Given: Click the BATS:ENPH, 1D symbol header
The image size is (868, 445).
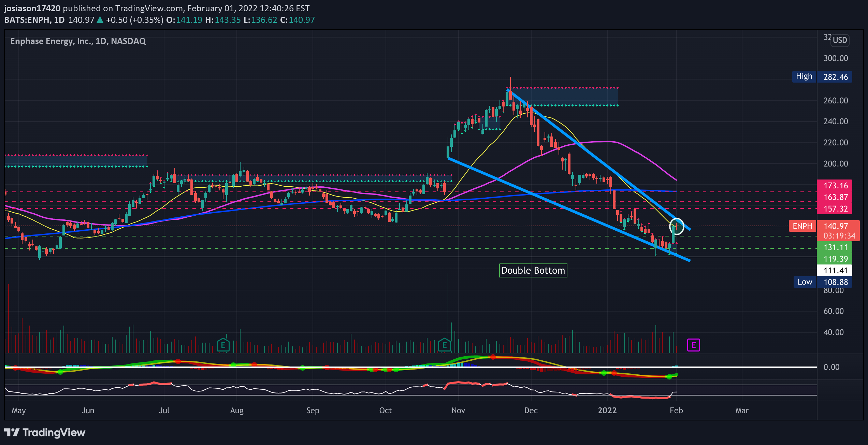Looking at the screenshot, I should 34,20.
